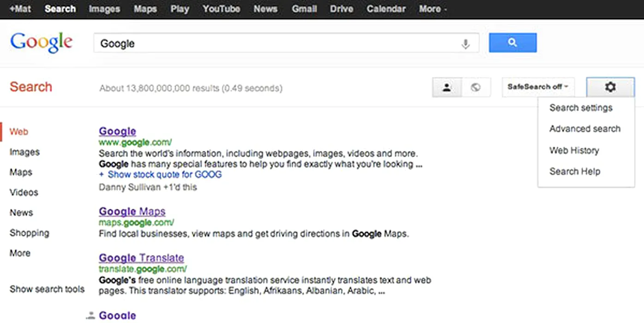
Task: Open the Google Maps result link
Action: click(x=132, y=211)
